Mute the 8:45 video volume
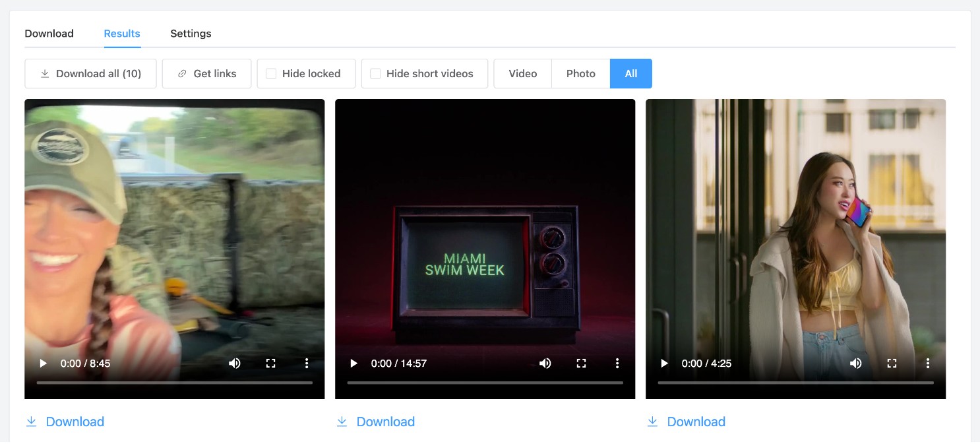Image resolution: width=980 pixels, height=446 pixels. [235, 363]
